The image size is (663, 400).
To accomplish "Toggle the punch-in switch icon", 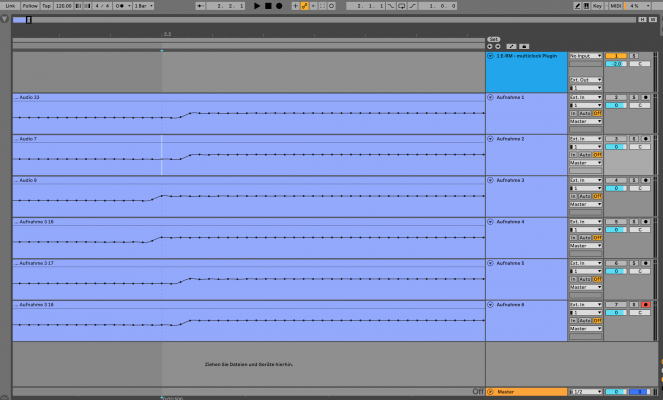I will click(x=391, y=6).
